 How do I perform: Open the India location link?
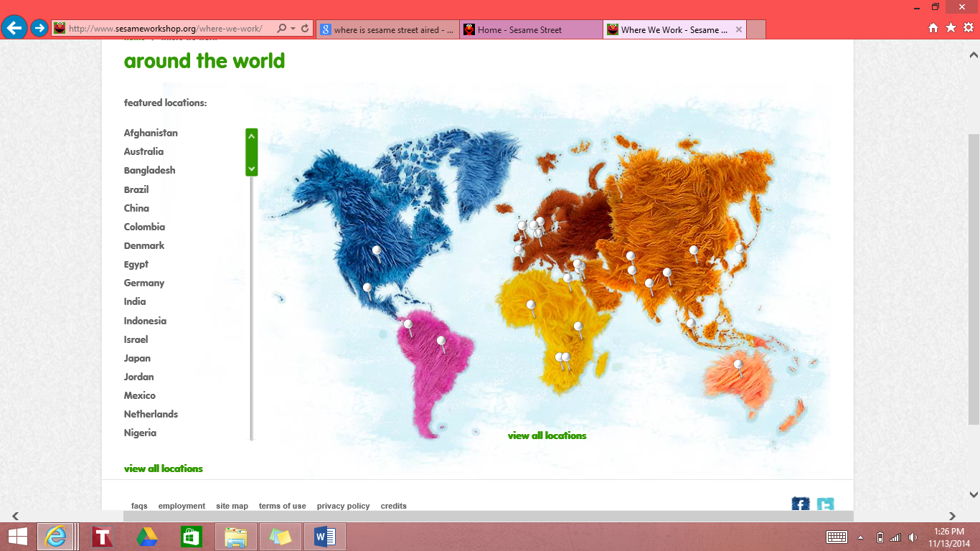pyautogui.click(x=135, y=301)
